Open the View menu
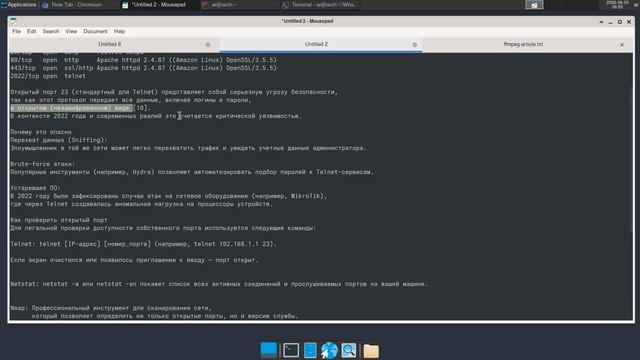640x360 pixels. pos(71,31)
